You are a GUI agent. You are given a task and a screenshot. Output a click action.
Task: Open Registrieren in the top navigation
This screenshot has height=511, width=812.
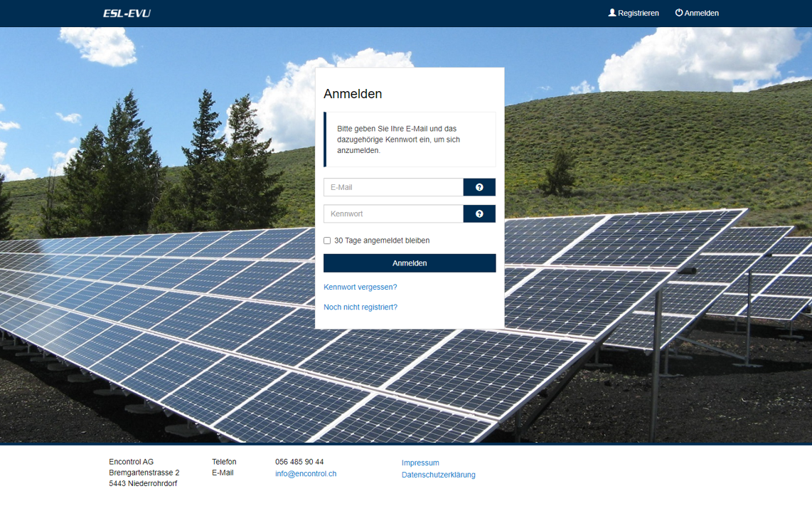pos(634,13)
